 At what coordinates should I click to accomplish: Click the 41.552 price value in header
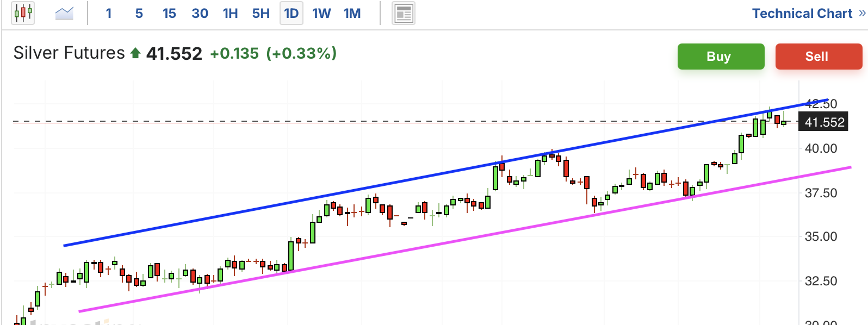click(x=174, y=53)
